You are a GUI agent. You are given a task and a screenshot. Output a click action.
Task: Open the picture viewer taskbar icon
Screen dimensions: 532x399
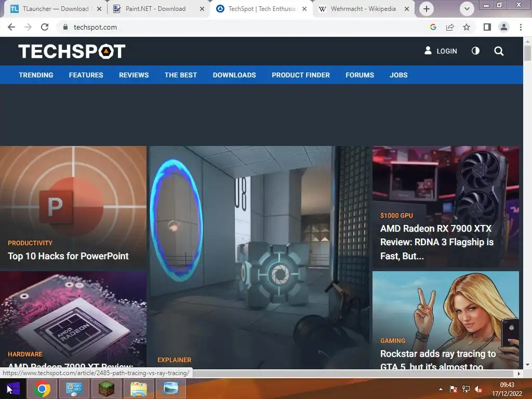(x=170, y=389)
